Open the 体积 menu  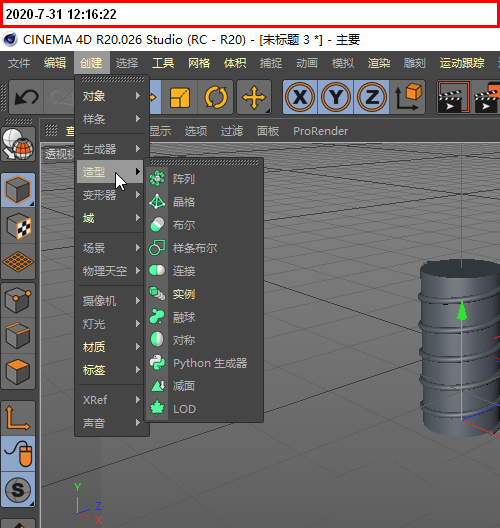(x=235, y=63)
